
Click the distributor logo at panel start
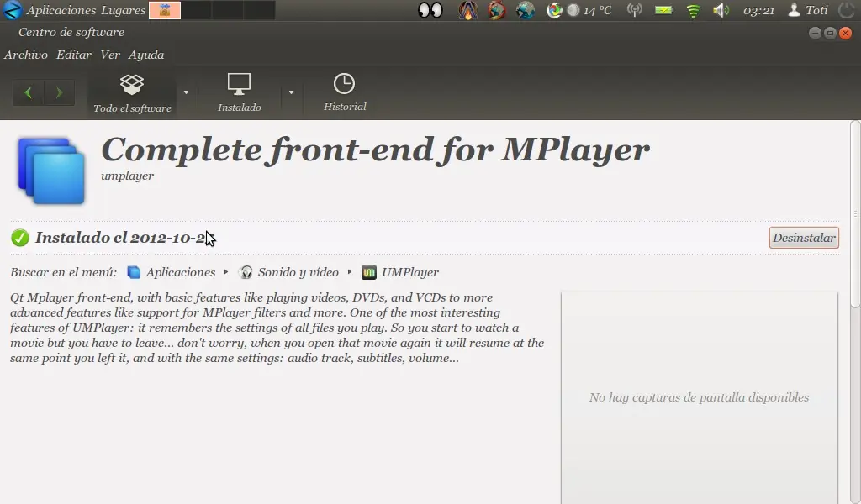[x=12, y=10]
